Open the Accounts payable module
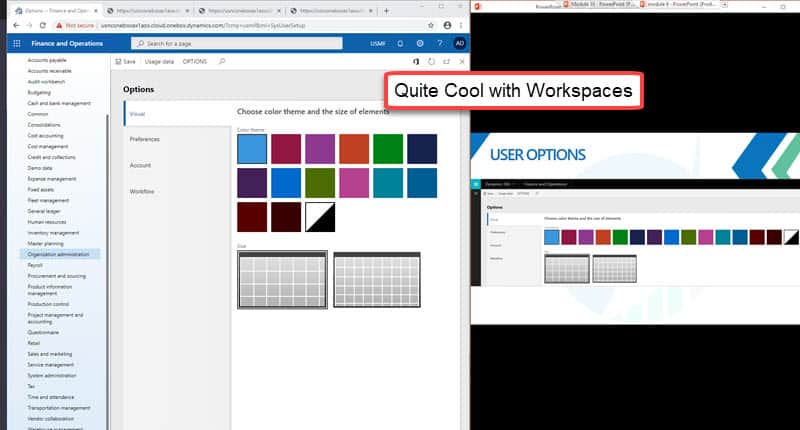This screenshot has width=800, height=430. pos(47,60)
